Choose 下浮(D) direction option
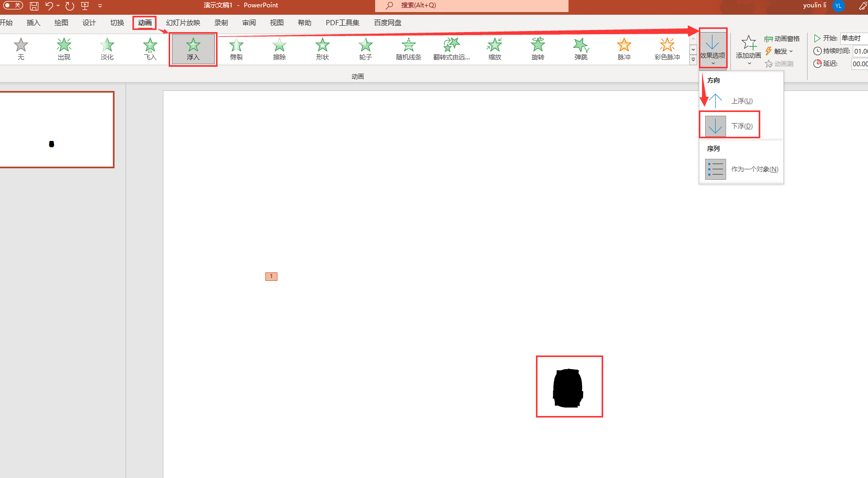The width and height of the screenshot is (868, 478). pyautogui.click(x=741, y=126)
